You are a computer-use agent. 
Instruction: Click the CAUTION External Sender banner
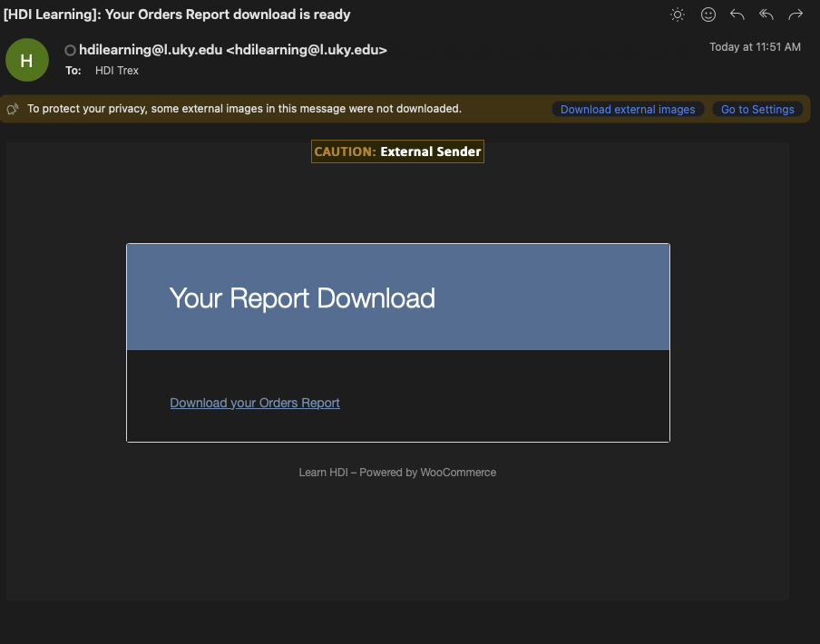point(396,151)
